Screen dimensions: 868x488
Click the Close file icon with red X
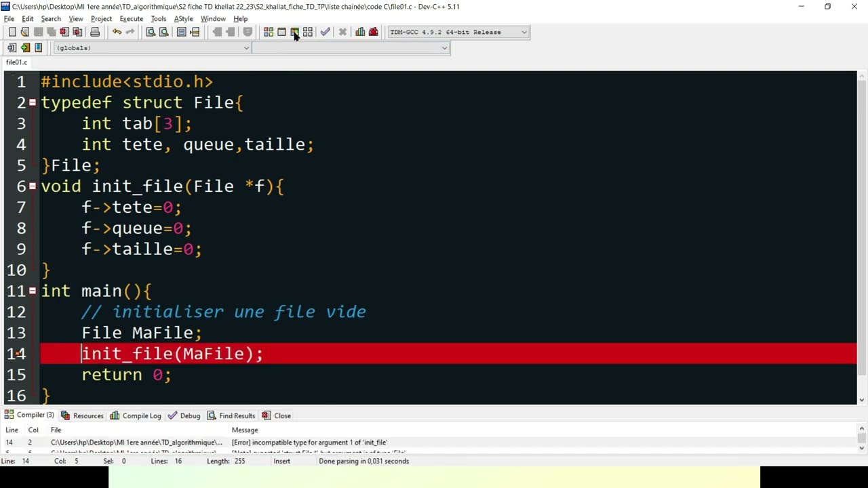coord(64,32)
